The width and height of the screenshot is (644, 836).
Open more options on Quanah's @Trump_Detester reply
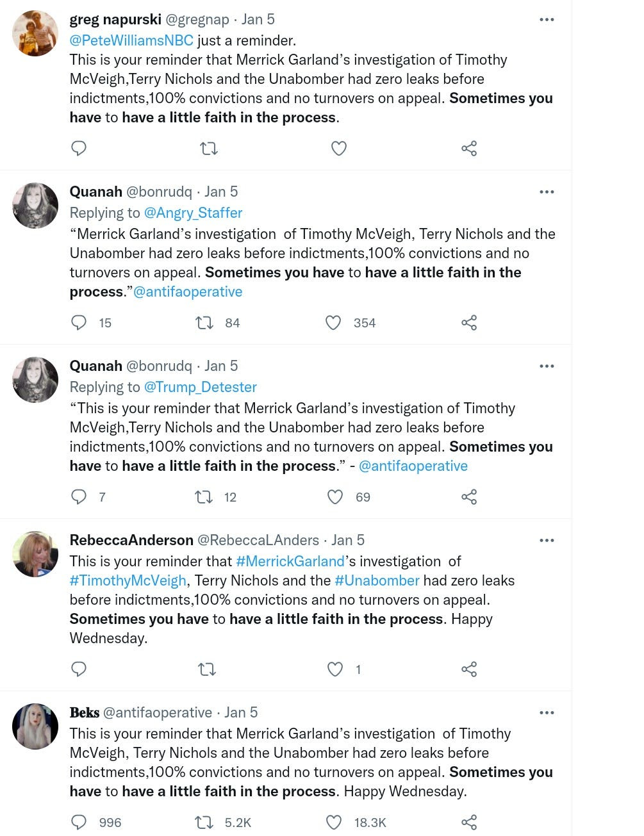[x=547, y=366]
